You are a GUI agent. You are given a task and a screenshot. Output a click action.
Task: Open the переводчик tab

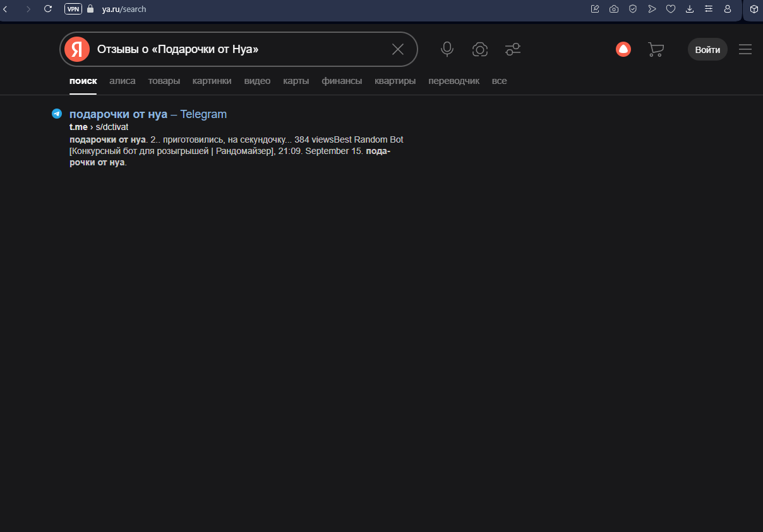coord(454,81)
